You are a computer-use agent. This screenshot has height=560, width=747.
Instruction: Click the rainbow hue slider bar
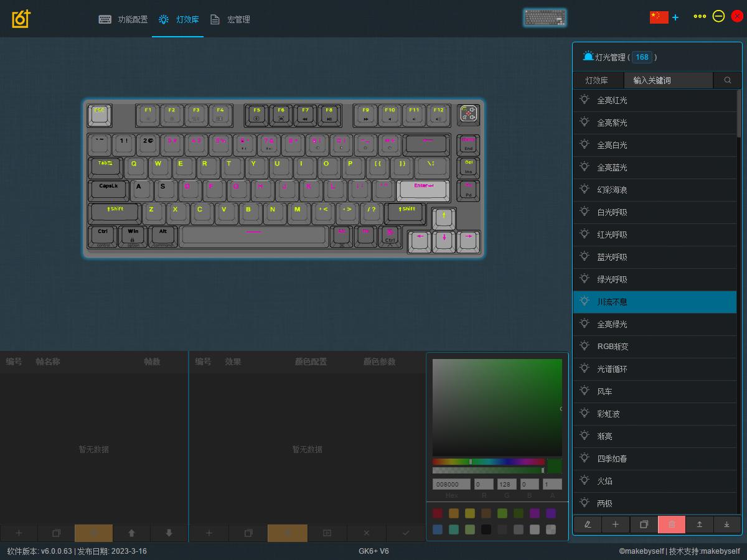488,462
